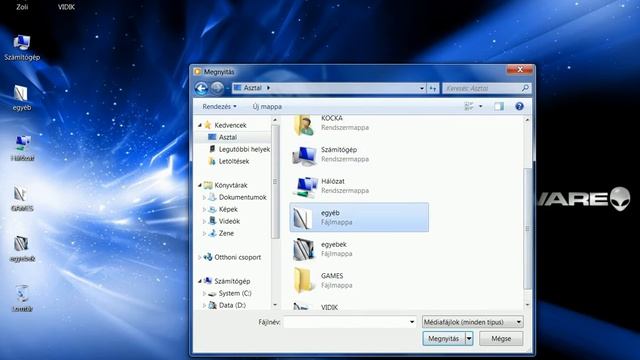Select Videók in navigation pane
Viewport: 640px width, 360px height.
click(x=224, y=221)
